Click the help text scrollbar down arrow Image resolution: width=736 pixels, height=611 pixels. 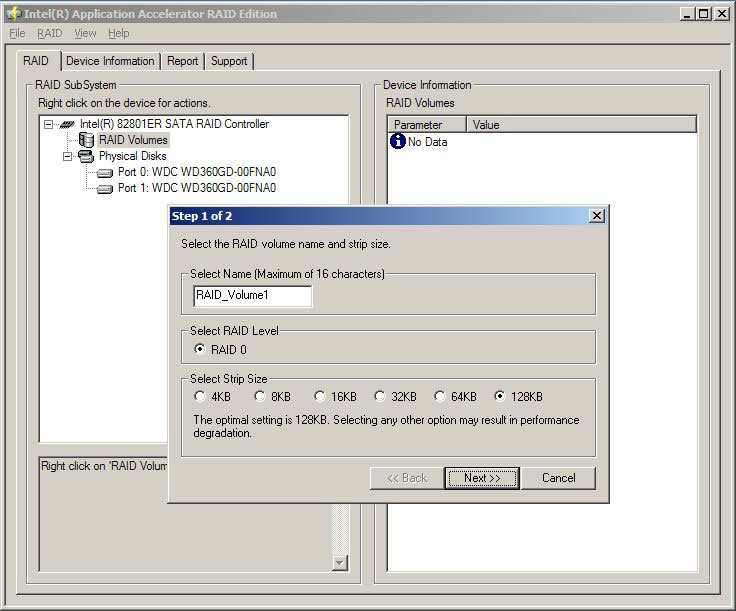click(340, 562)
